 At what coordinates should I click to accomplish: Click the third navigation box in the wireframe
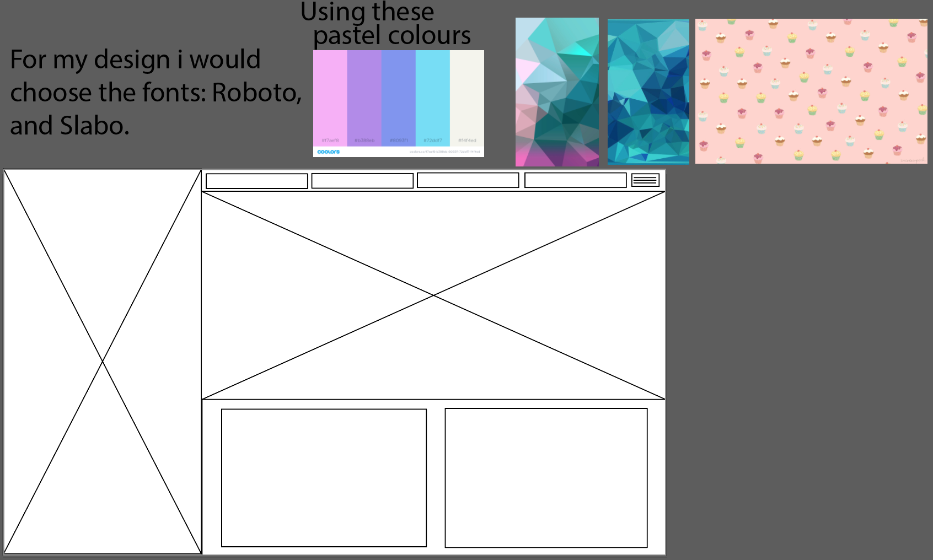468,180
